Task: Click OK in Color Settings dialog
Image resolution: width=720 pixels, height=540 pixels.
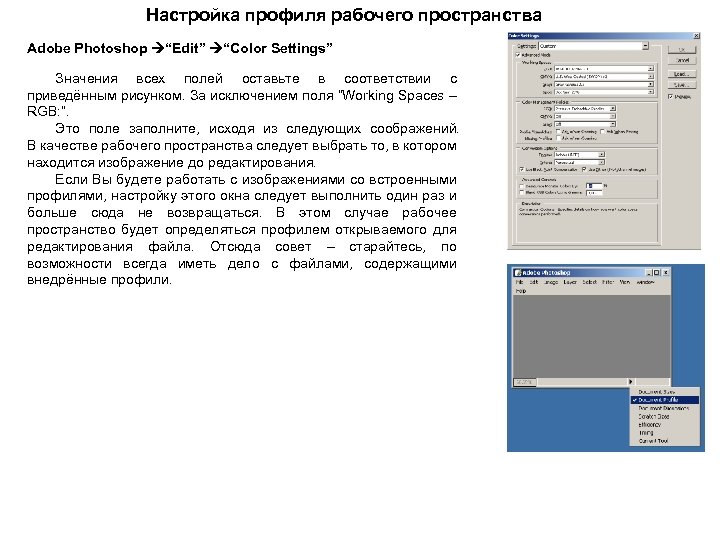Action: (682, 50)
